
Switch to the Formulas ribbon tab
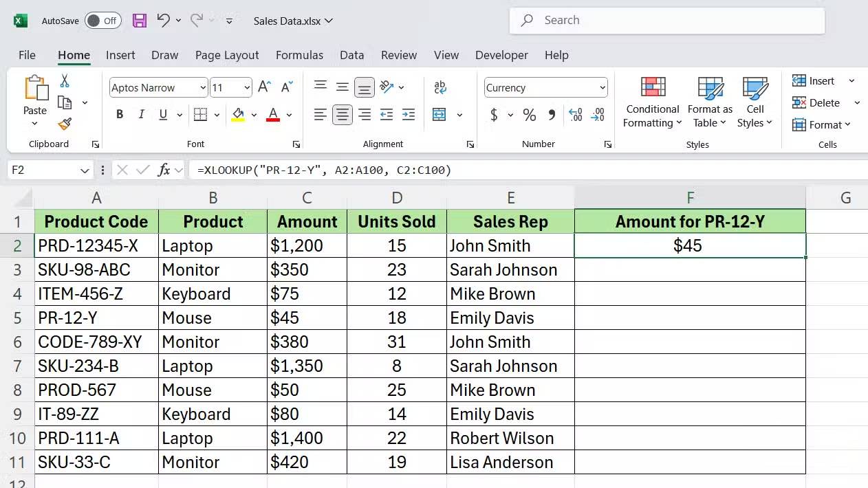pos(299,55)
